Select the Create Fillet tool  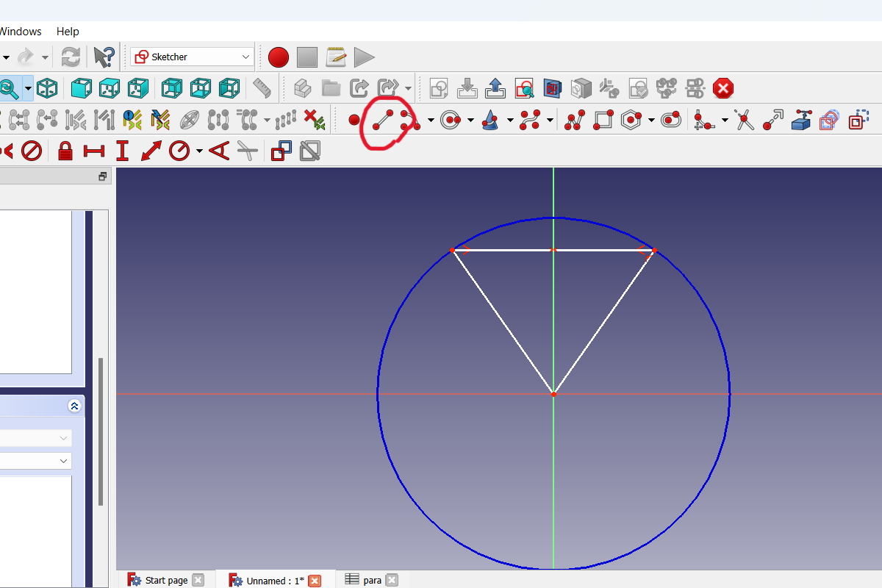(705, 120)
